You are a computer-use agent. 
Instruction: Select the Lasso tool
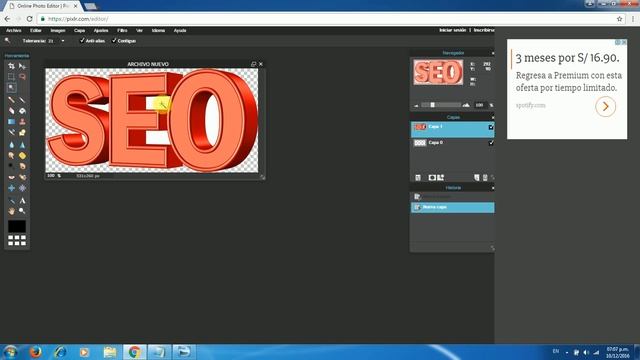22,77
